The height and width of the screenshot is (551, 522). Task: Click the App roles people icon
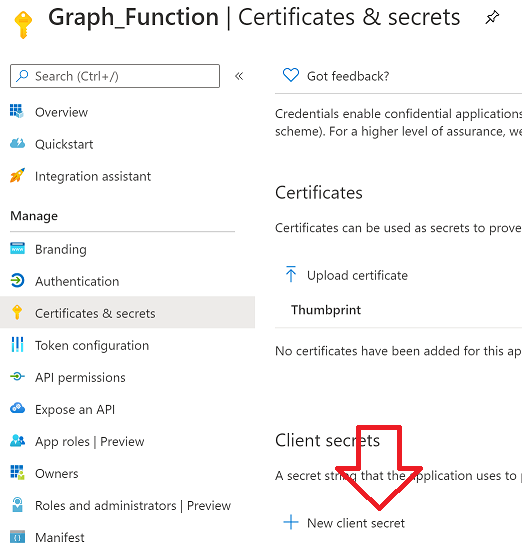click(17, 441)
